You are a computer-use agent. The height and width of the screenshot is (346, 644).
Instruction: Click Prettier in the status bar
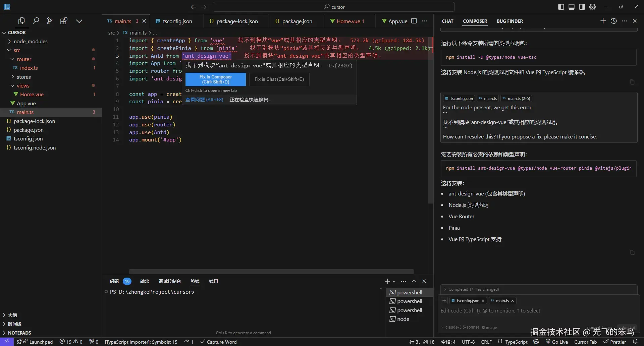point(615,342)
